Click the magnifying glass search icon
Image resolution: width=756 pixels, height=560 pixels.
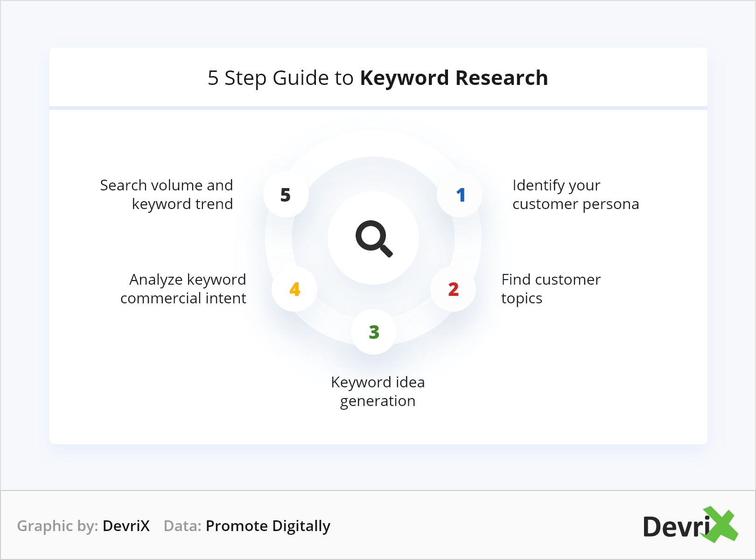374,238
